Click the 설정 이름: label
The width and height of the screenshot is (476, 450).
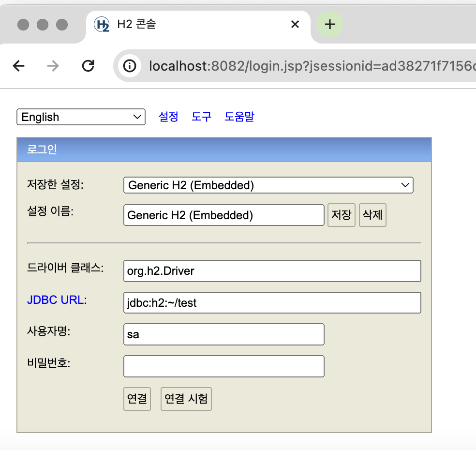[50, 211]
